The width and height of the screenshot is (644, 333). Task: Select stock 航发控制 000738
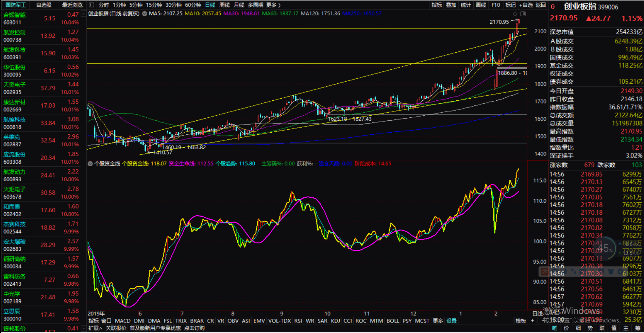41,36
